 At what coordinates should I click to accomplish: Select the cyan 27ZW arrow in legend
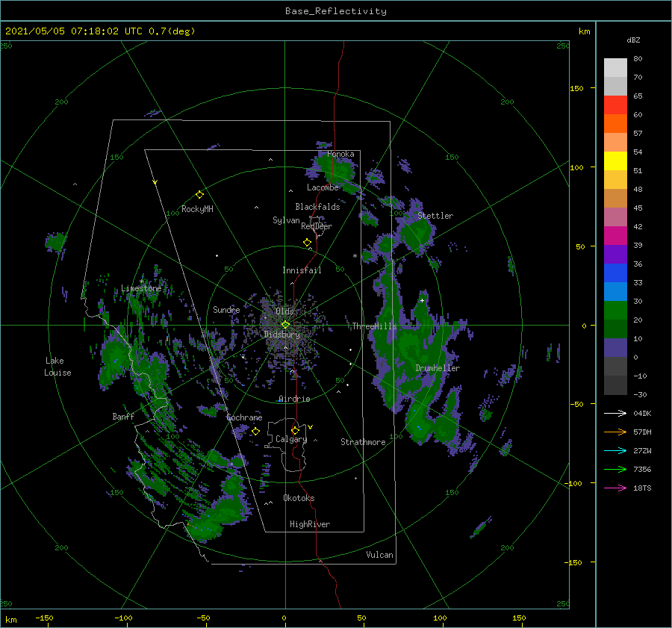point(615,450)
